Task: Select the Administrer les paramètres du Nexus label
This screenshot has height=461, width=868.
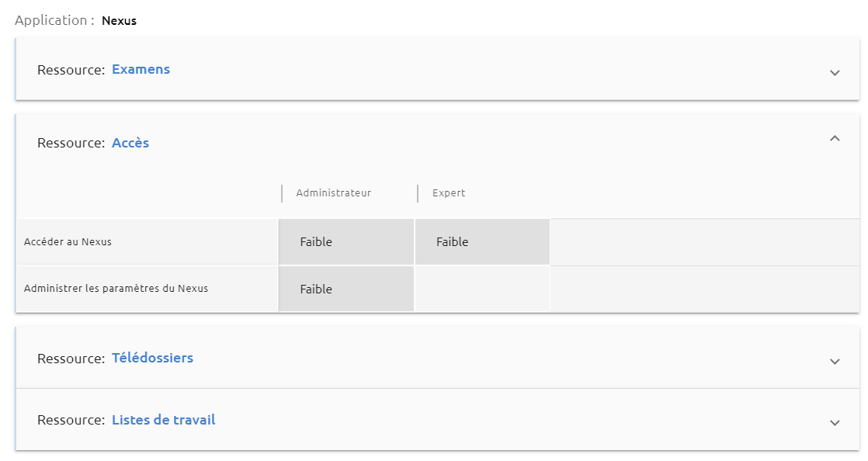Action: (x=116, y=289)
